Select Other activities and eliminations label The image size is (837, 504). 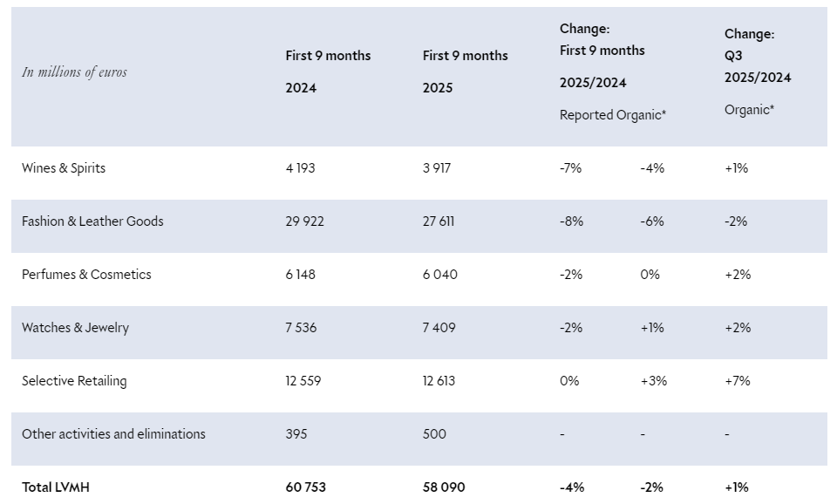[113, 434]
